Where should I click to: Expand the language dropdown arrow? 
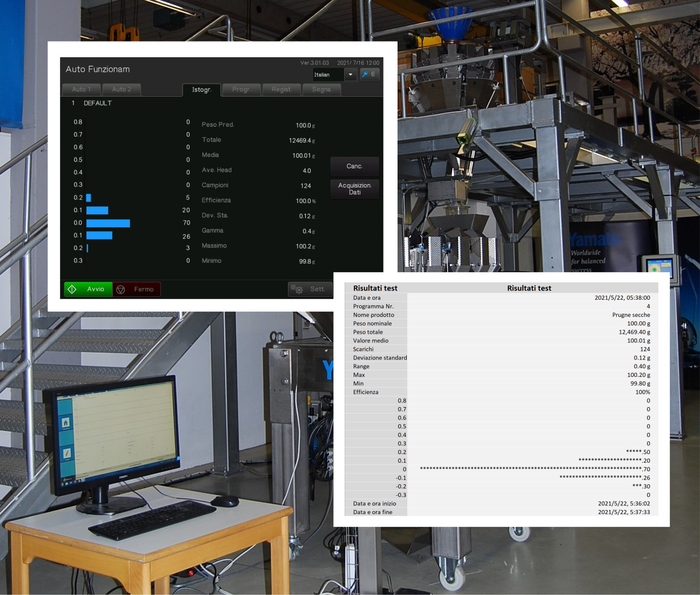coord(350,75)
